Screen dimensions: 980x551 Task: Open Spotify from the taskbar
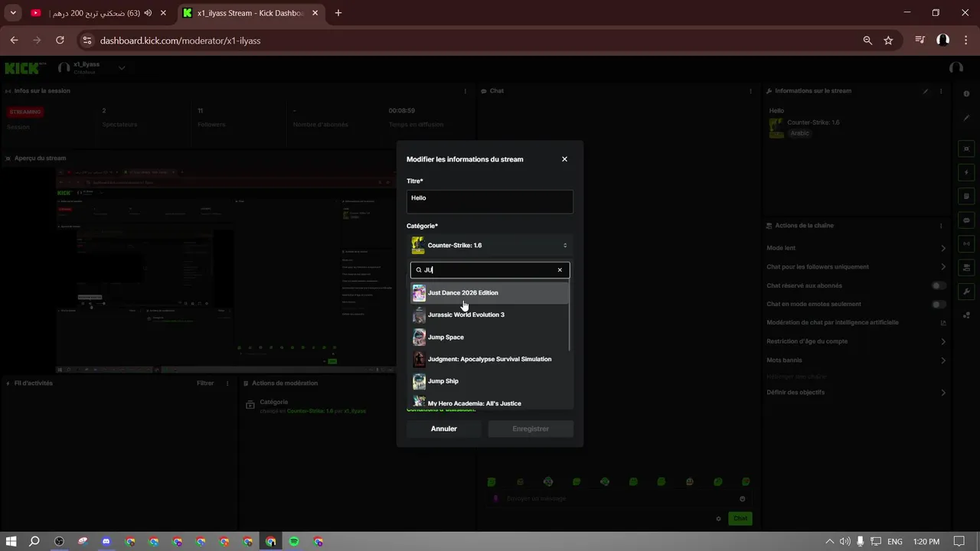pos(294,541)
